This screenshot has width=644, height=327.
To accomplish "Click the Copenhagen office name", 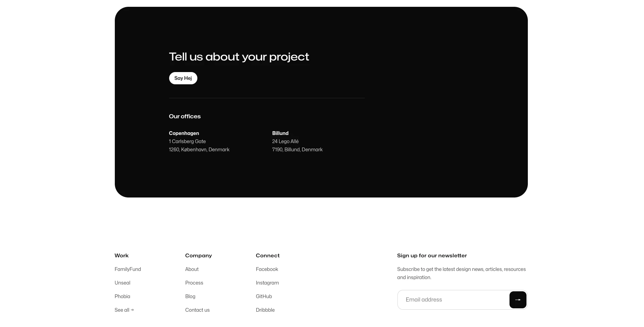I will [184, 133].
